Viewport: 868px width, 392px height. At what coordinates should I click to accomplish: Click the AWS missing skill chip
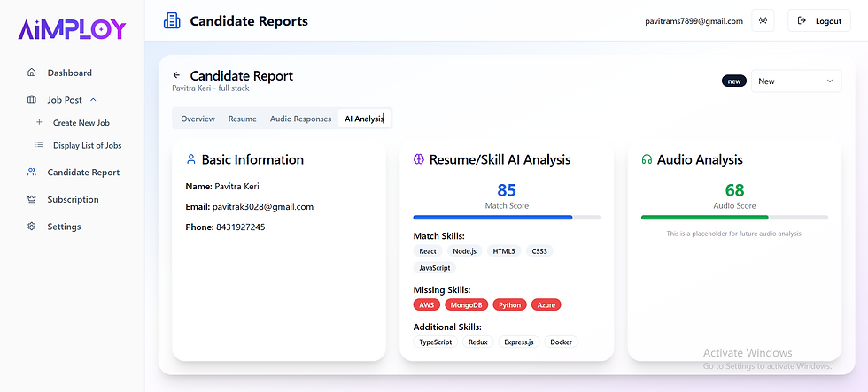click(426, 304)
